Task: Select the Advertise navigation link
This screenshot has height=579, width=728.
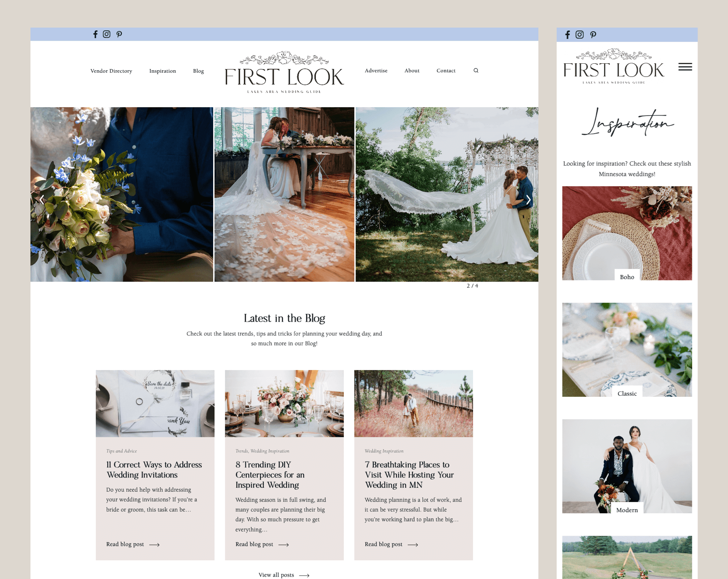Action: point(376,71)
